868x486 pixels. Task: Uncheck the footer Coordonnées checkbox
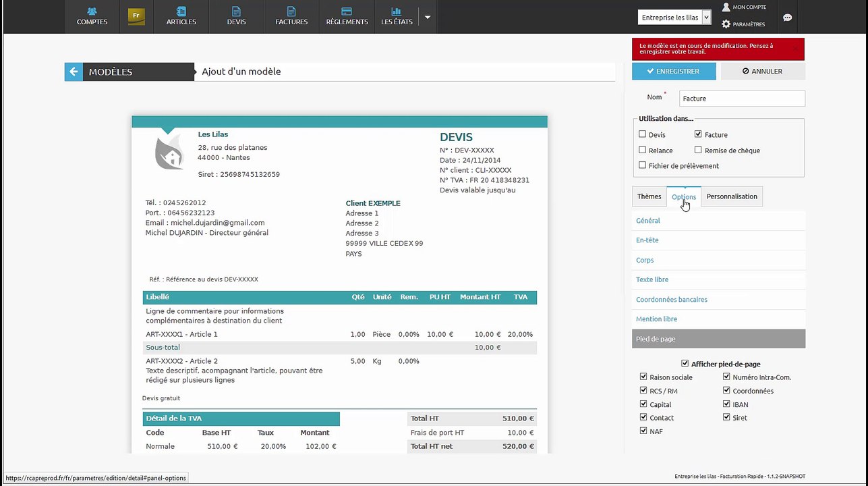tap(726, 390)
